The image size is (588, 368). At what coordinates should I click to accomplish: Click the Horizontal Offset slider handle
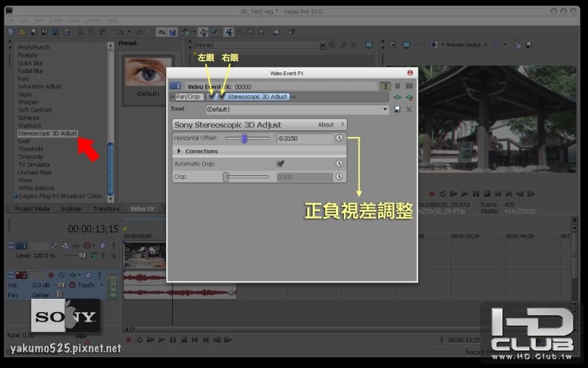tap(244, 138)
